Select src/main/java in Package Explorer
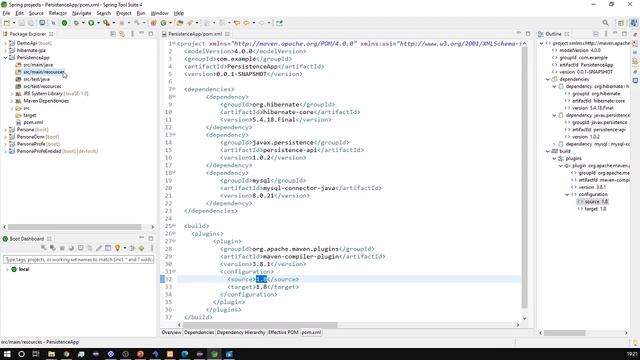The height and width of the screenshot is (360, 640). (x=38, y=65)
